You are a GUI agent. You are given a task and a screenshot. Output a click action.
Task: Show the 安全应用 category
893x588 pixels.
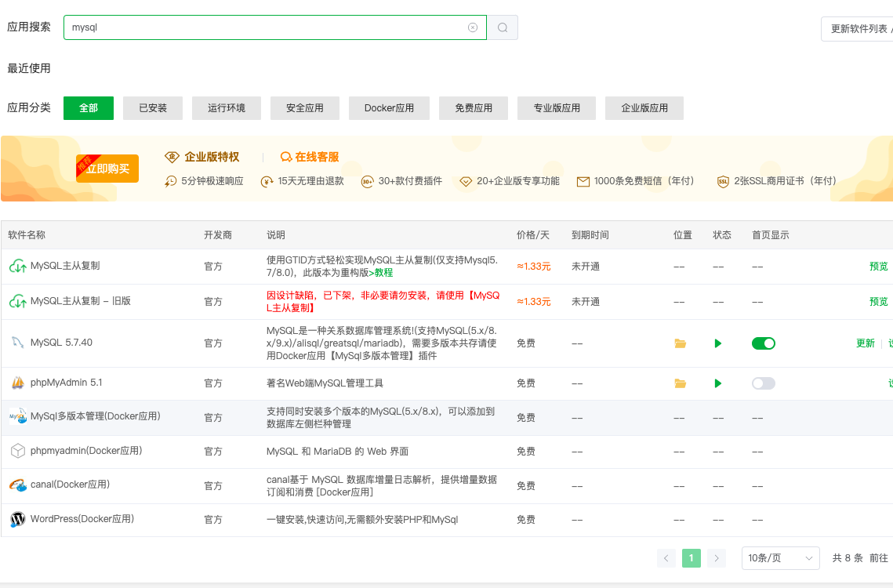(305, 108)
